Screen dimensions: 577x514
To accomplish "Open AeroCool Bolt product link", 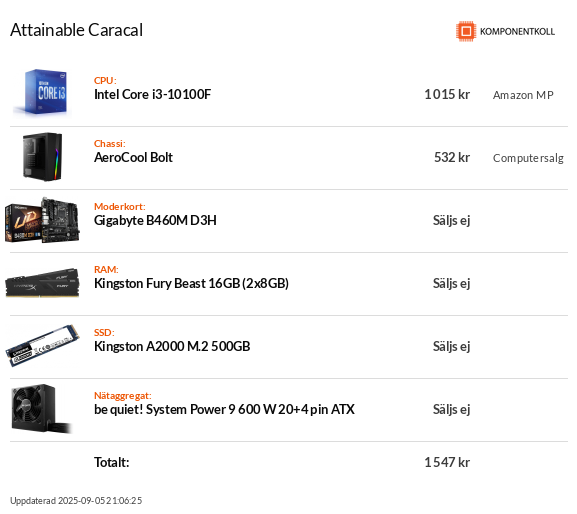I will [133, 157].
